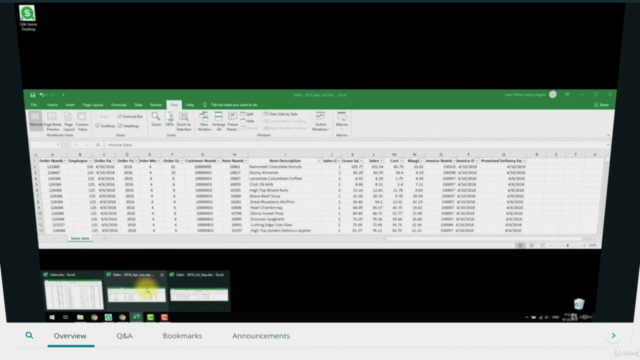Switch to the Home ribbon tab
This screenshot has width=640, height=360.
click(x=52, y=105)
